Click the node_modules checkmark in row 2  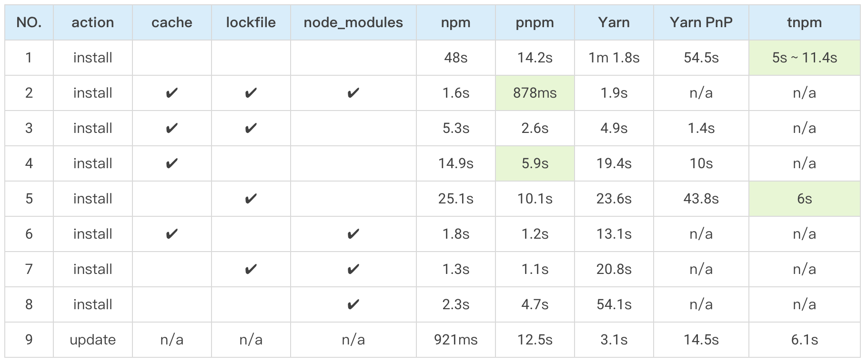point(353,93)
